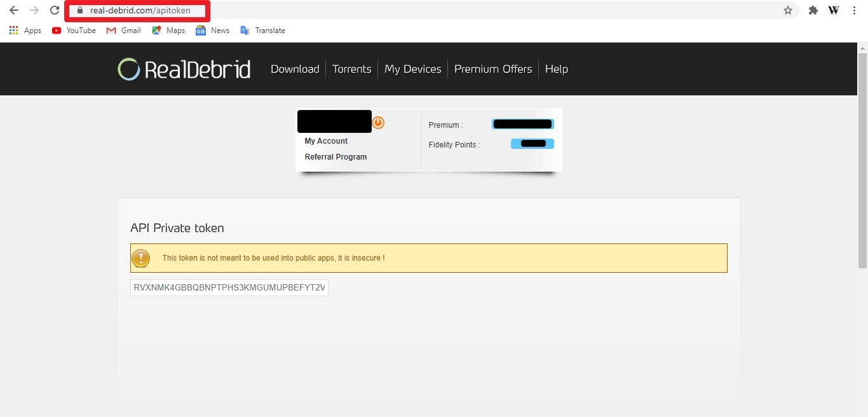Open the Gmail bookmark

point(123,31)
